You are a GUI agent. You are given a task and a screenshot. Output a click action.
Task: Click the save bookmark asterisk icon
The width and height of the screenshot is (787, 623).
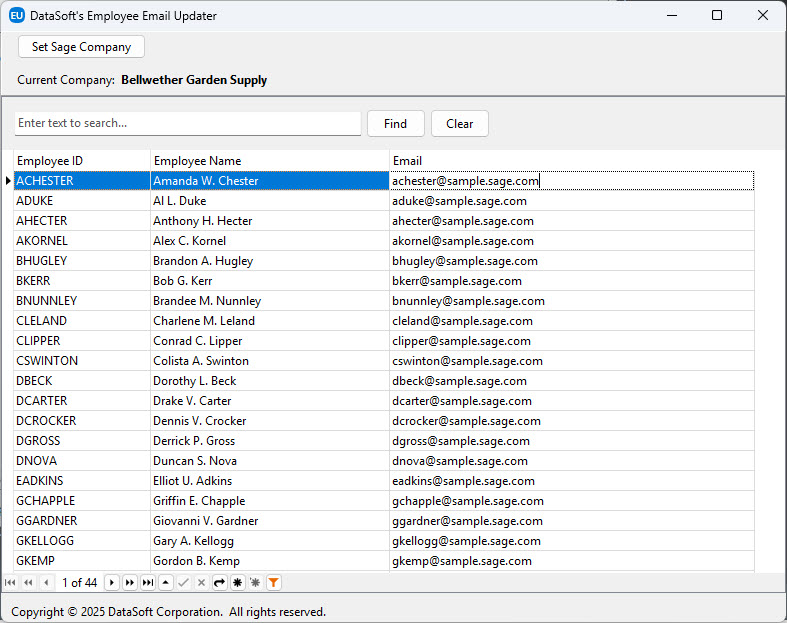pos(237,582)
